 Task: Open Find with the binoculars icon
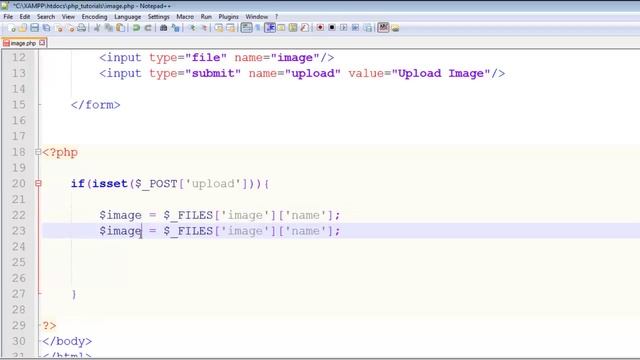pyautogui.click(x=163, y=28)
